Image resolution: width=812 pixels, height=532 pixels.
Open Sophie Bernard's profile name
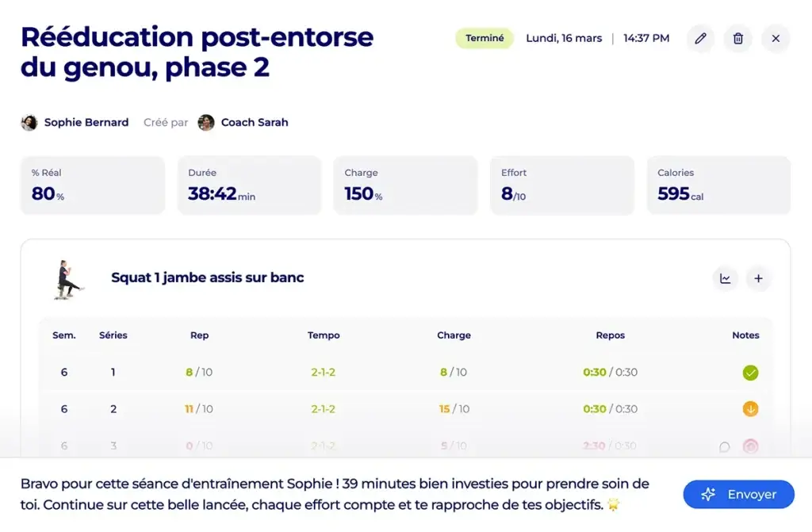(86, 123)
